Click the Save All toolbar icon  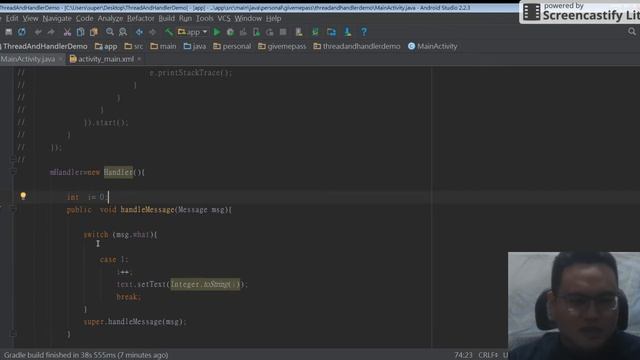pos(9,32)
